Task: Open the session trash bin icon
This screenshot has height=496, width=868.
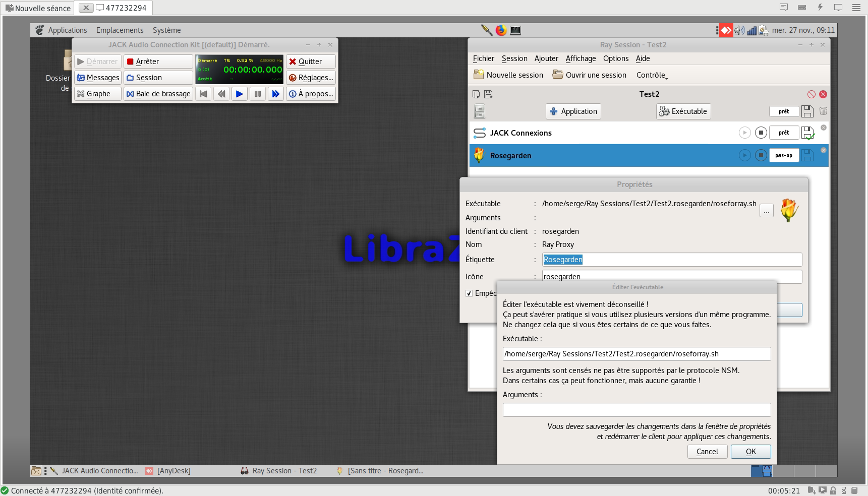Action: (x=823, y=111)
